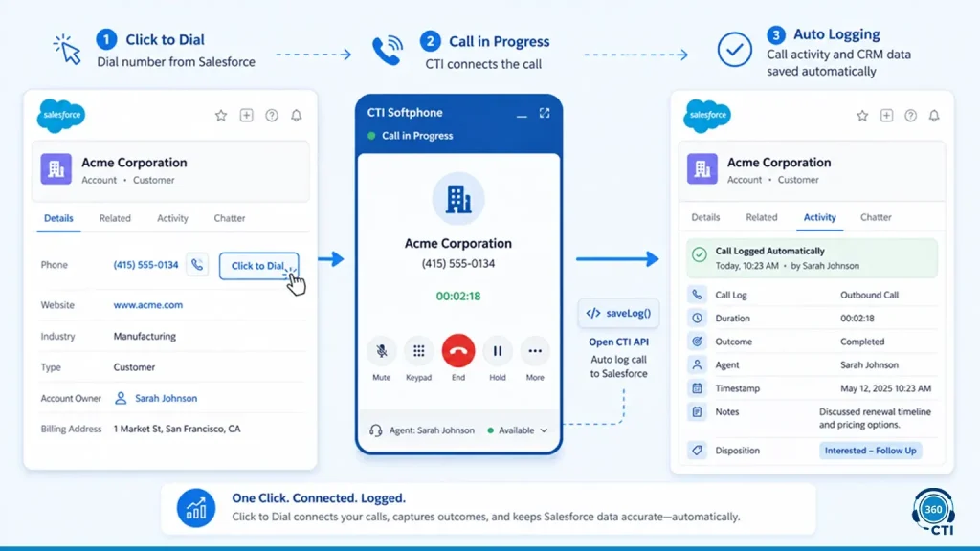Open the softphone Keypad
The image size is (980, 551).
click(419, 351)
